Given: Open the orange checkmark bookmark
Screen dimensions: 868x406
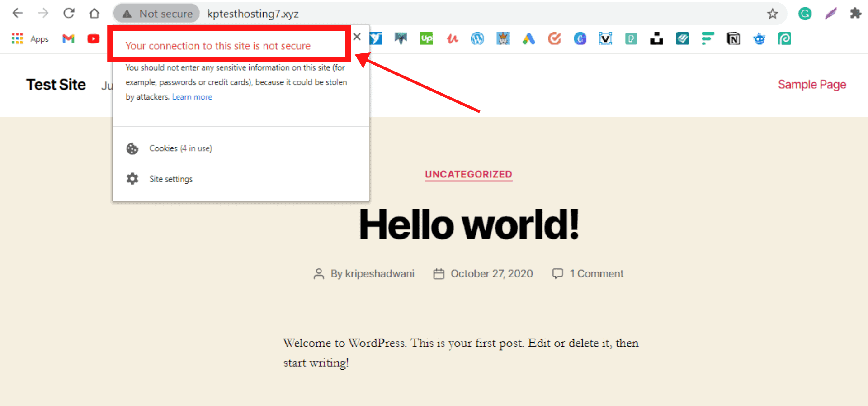Looking at the screenshot, I should (x=554, y=38).
